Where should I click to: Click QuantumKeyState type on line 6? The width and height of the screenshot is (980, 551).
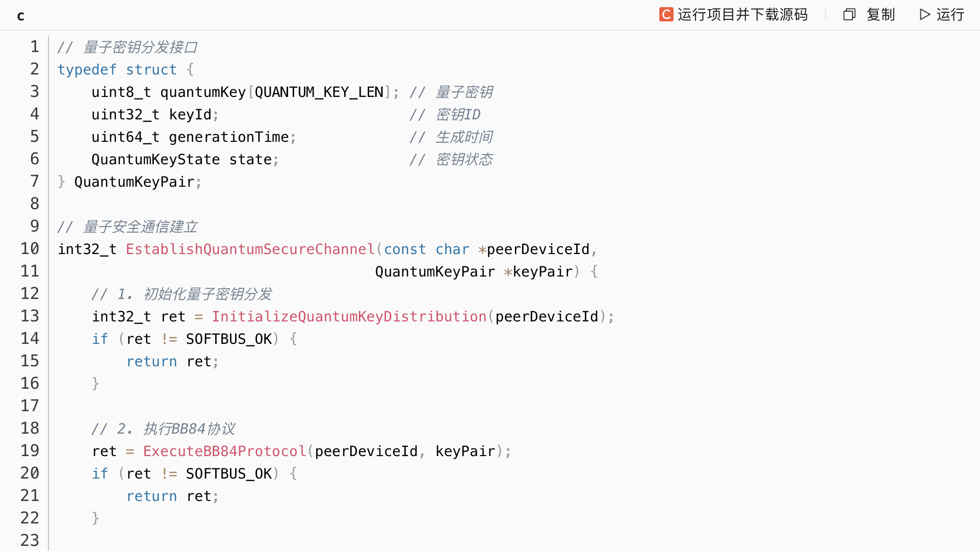(156, 159)
